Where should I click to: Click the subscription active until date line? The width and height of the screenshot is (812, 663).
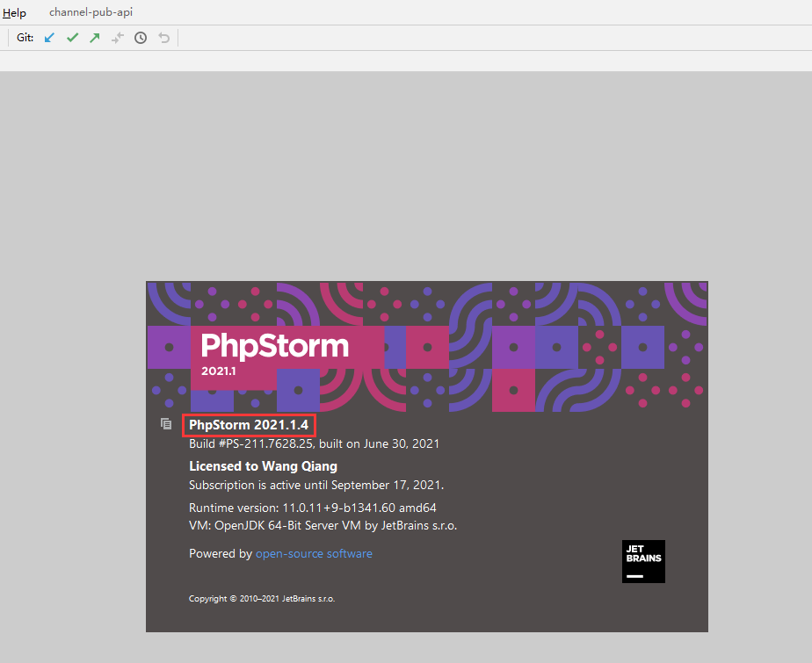[316, 485]
